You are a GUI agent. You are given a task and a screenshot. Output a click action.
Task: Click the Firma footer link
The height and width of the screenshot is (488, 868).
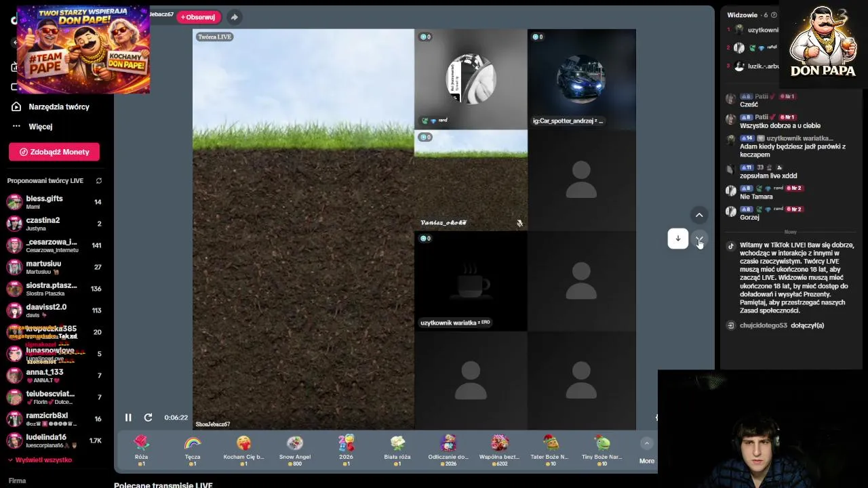pyautogui.click(x=17, y=481)
